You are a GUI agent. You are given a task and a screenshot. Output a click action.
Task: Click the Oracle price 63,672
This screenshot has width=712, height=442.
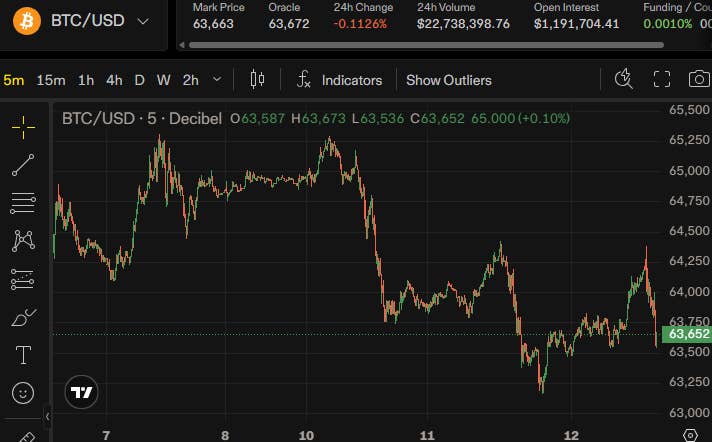[x=289, y=24]
